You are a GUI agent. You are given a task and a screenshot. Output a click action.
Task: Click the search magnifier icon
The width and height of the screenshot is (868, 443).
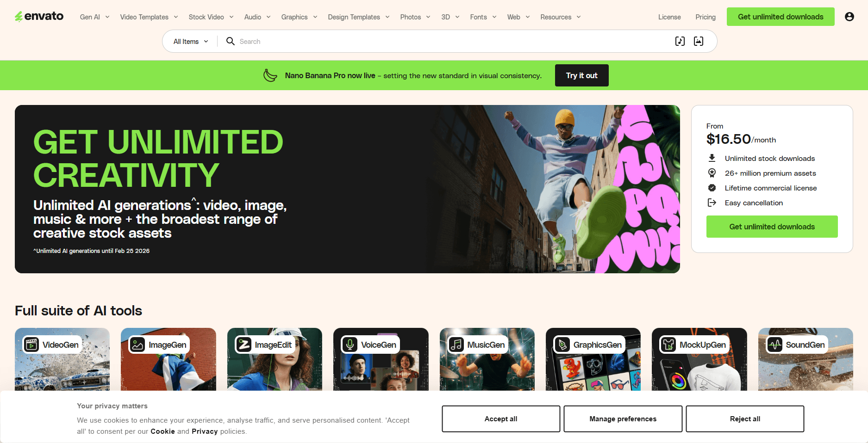click(x=230, y=41)
